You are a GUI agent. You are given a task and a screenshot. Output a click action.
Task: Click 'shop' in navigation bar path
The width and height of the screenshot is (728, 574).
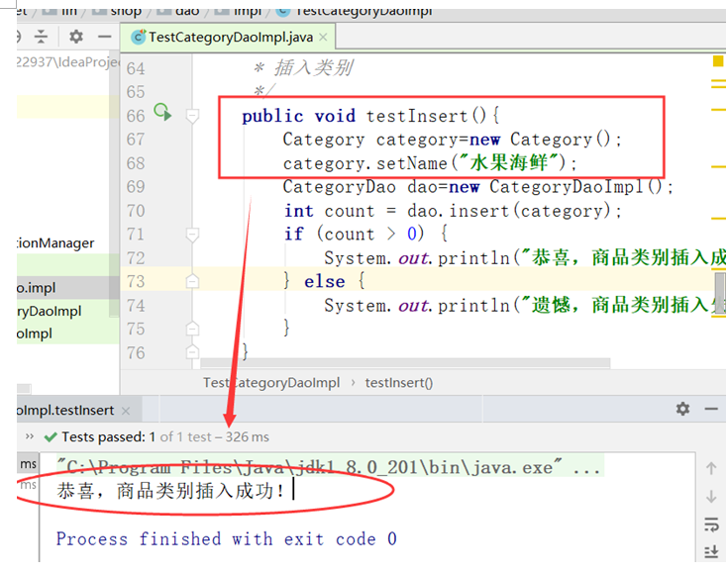(x=126, y=11)
